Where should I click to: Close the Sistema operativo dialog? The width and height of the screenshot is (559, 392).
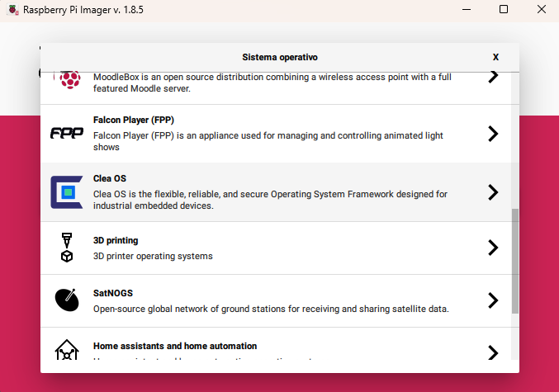[495, 57]
